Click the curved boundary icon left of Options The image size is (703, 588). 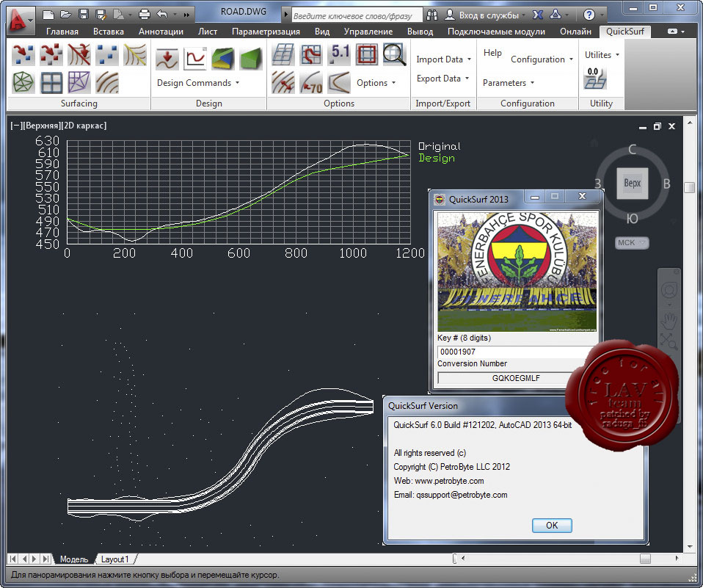(x=340, y=82)
